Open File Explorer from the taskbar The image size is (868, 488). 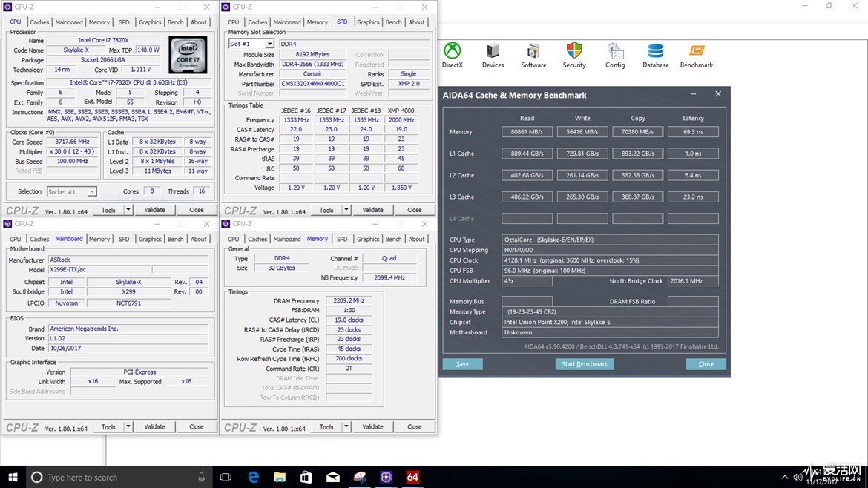tap(280, 478)
